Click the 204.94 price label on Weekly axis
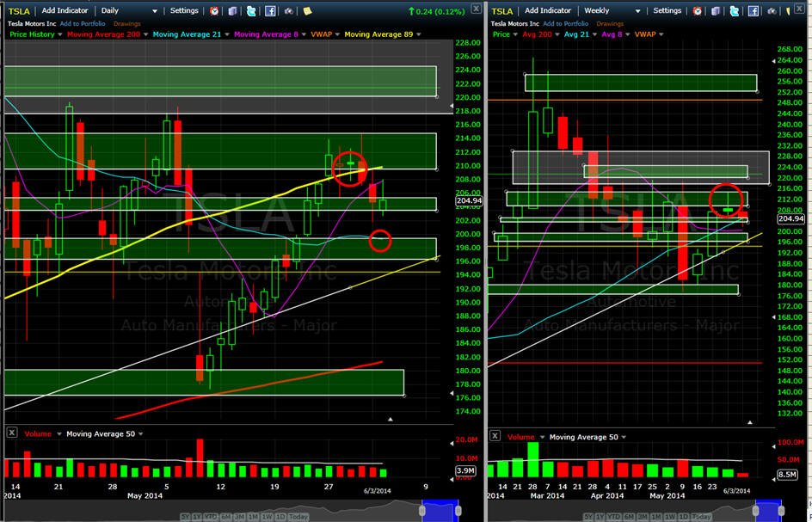The height and width of the screenshot is (522, 812). pyautogui.click(x=791, y=219)
